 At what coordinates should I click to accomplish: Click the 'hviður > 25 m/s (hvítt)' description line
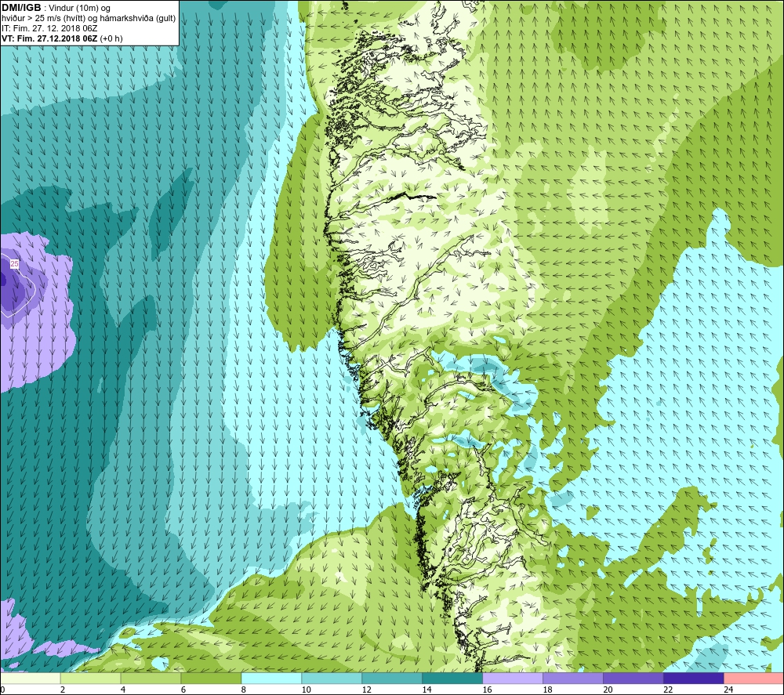click(89, 19)
